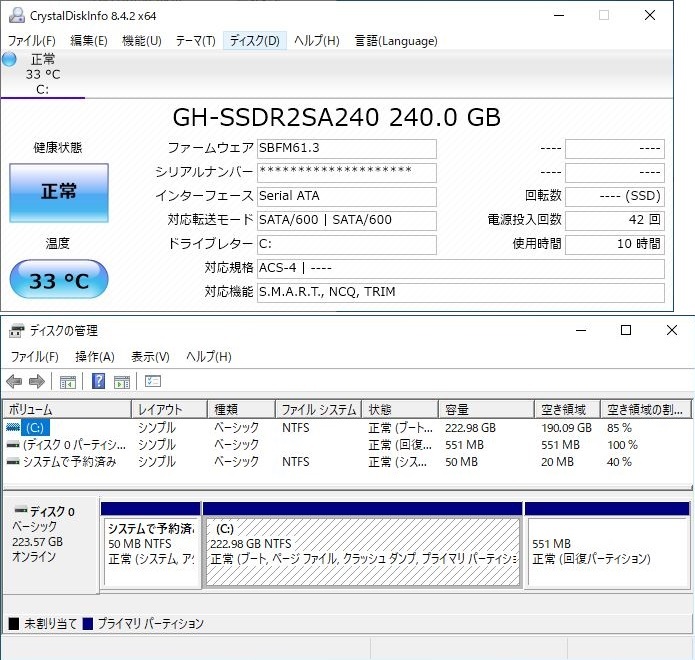Image resolution: width=695 pixels, height=660 pixels.
Task: Click the 33 °C temperature button
Action: pyautogui.click(x=59, y=279)
